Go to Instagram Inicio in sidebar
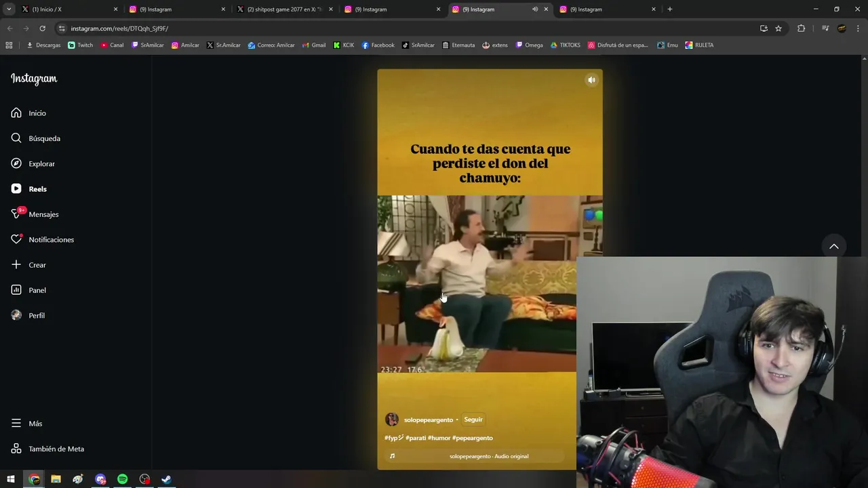This screenshot has height=488, width=868. pyautogui.click(x=28, y=113)
